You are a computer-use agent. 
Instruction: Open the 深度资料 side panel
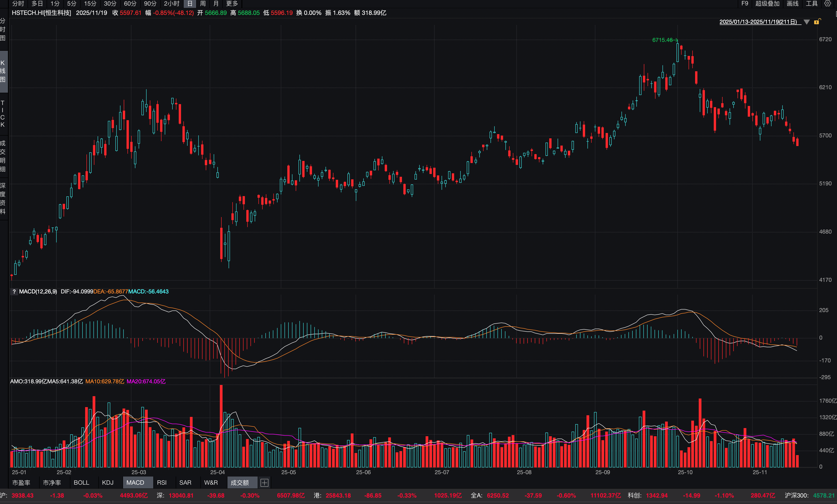tap(3, 198)
